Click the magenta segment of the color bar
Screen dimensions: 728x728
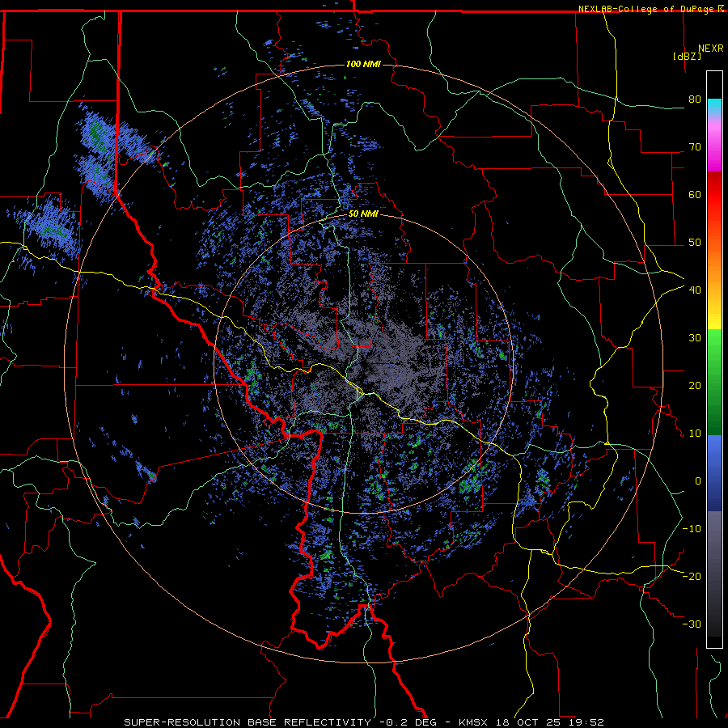coord(714,146)
